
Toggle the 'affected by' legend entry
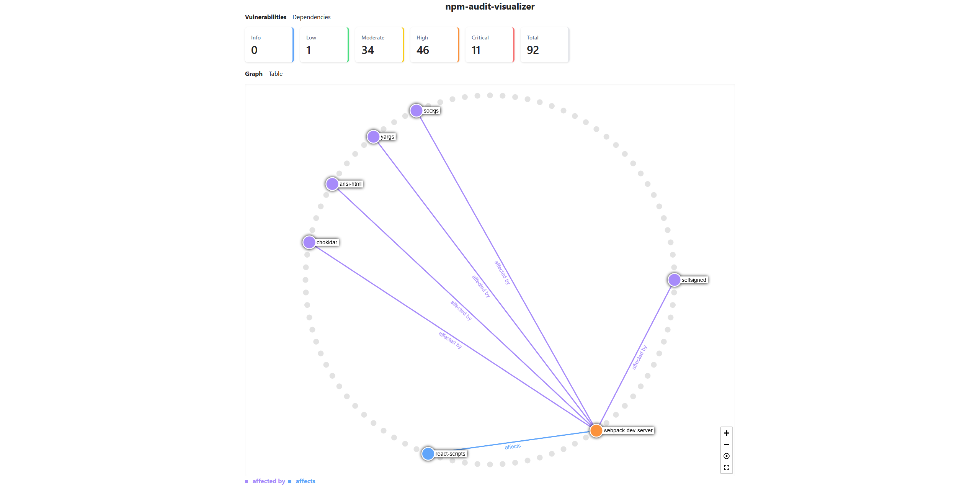coord(268,481)
